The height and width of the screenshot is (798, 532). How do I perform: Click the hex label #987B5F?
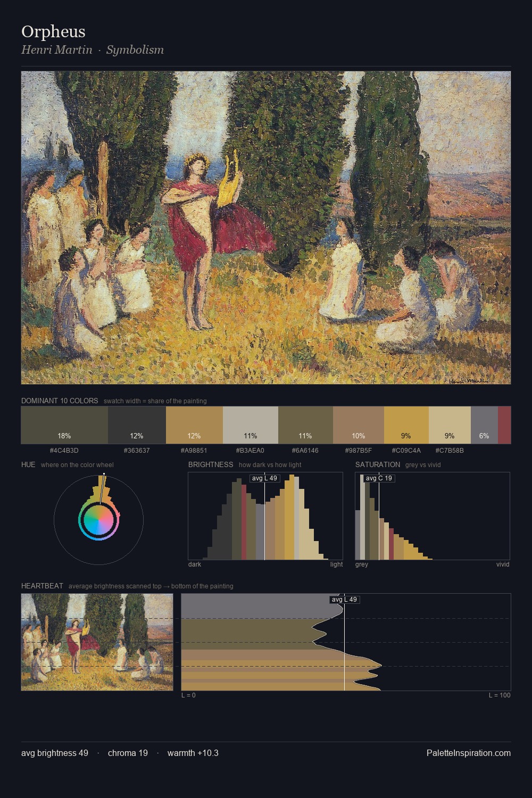coord(359,451)
